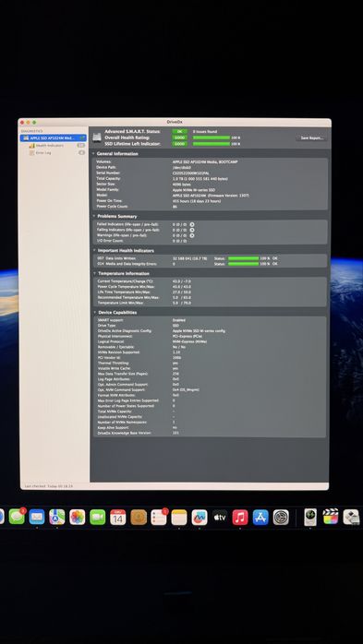Collapse the Important Health Indicators section
The height and width of the screenshot is (644, 363).
pyautogui.click(x=93, y=250)
